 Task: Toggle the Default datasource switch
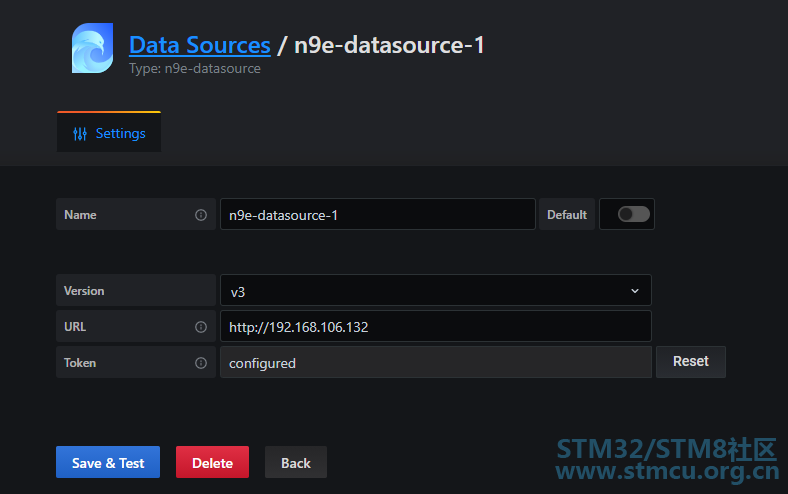coord(634,214)
